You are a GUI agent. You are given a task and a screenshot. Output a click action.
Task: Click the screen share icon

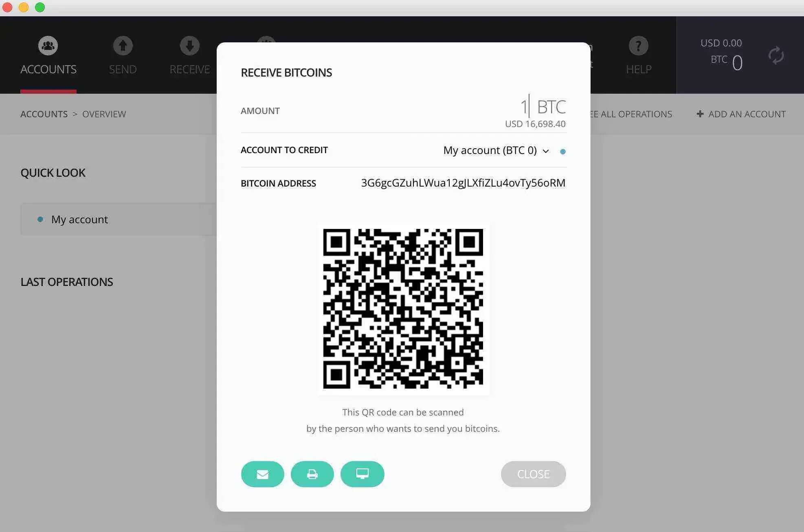click(x=362, y=474)
